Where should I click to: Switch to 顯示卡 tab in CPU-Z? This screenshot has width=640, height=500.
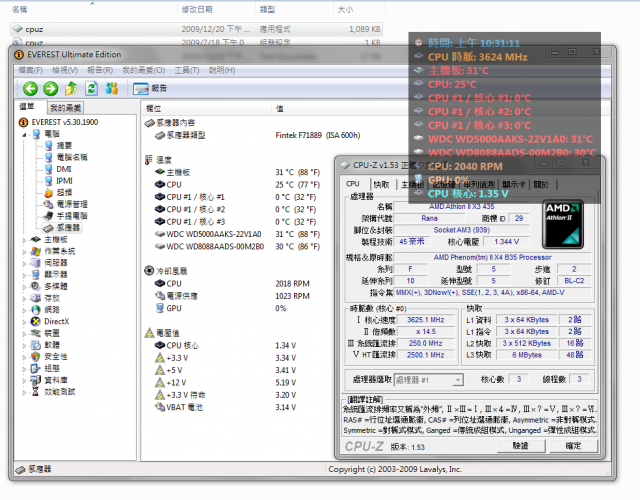pos(514,185)
